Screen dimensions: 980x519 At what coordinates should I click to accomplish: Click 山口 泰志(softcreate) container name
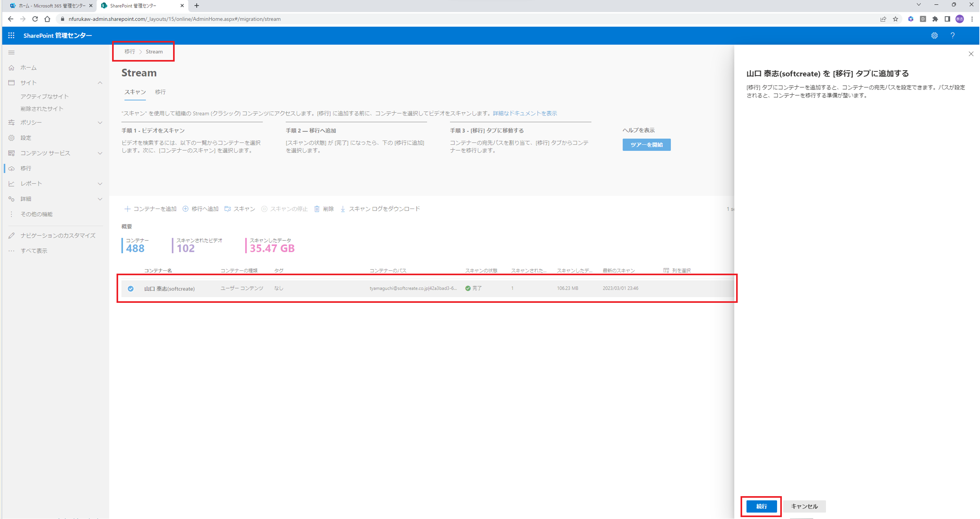[169, 289]
